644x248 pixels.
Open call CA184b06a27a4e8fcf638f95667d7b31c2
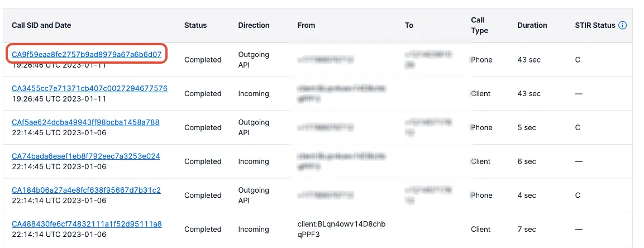pos(86,190)
